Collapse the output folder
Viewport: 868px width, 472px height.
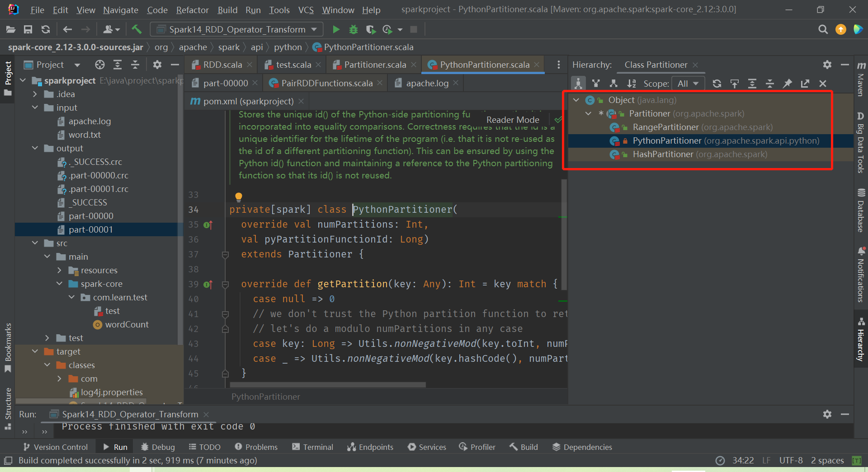point(35,148)
